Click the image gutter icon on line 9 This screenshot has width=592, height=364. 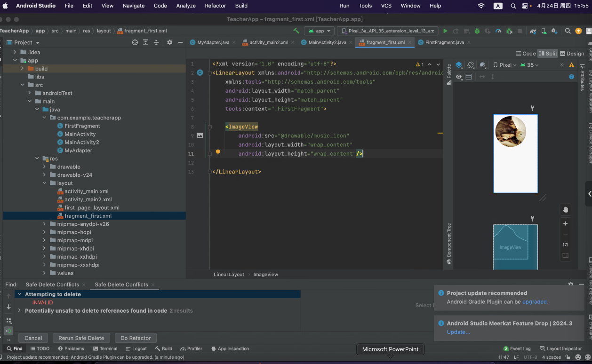200,135
